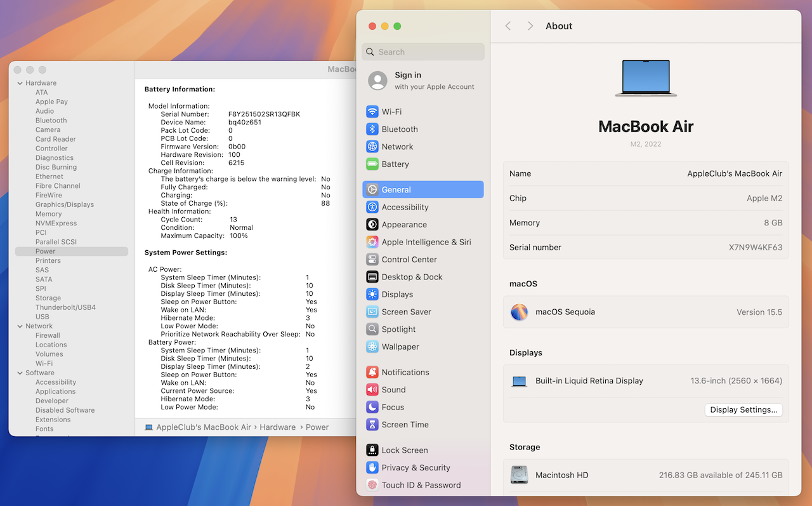
Task: Select Bluetooth in System Information Hardware list
Action: (x=51, y=121)
